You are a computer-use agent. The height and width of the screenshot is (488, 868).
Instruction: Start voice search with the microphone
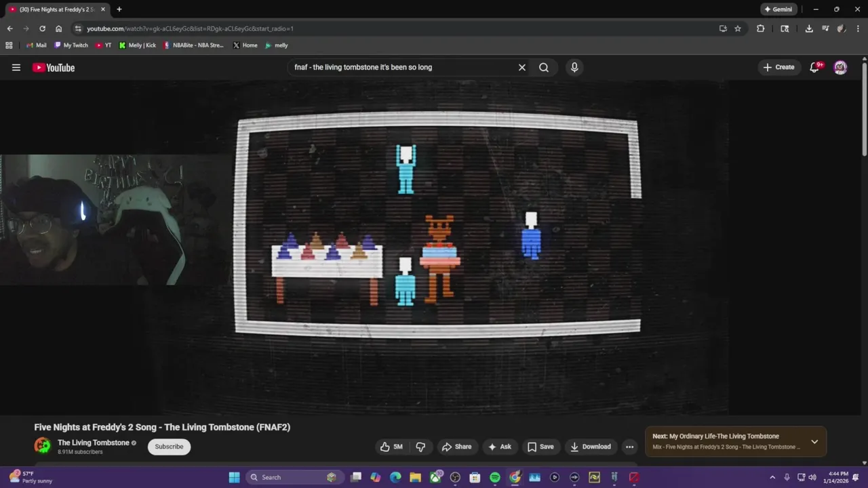(x=574, y=67)
